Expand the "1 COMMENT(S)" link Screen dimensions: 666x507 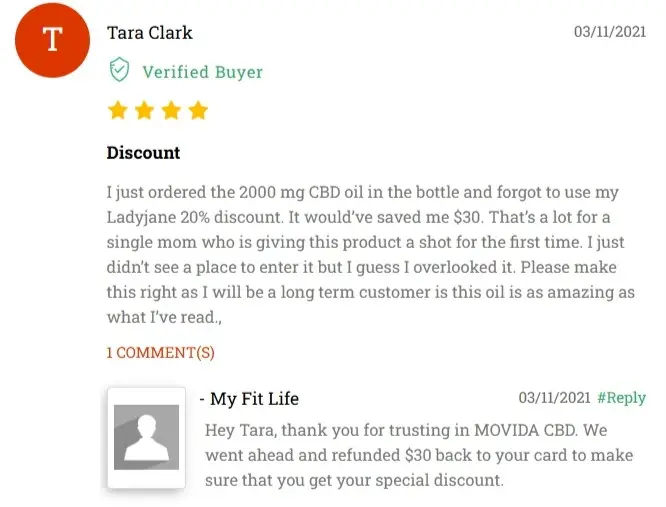[x=160, y=353]
